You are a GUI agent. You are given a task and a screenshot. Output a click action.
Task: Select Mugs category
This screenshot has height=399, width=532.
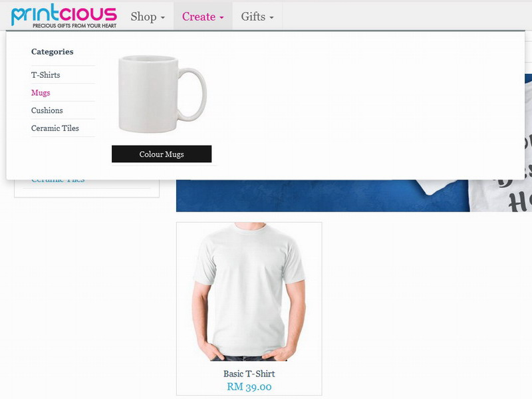pyautogui.click(x=41, y=92)
